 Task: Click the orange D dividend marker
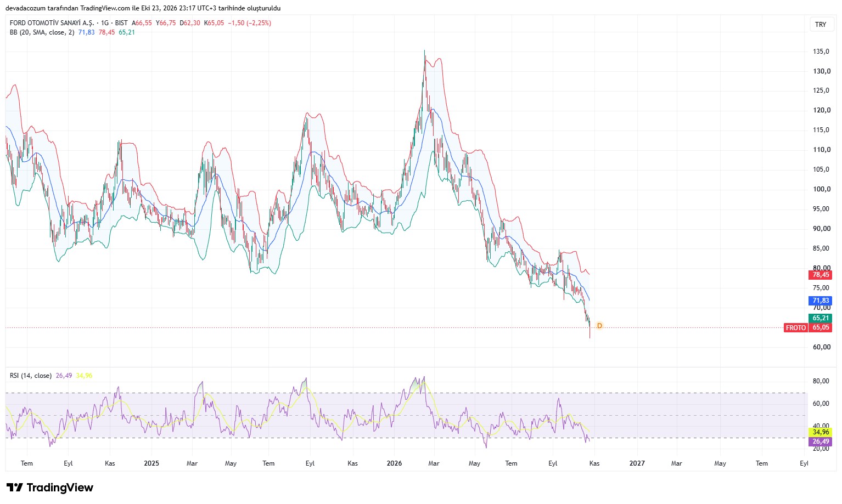(x=599, y=326)
